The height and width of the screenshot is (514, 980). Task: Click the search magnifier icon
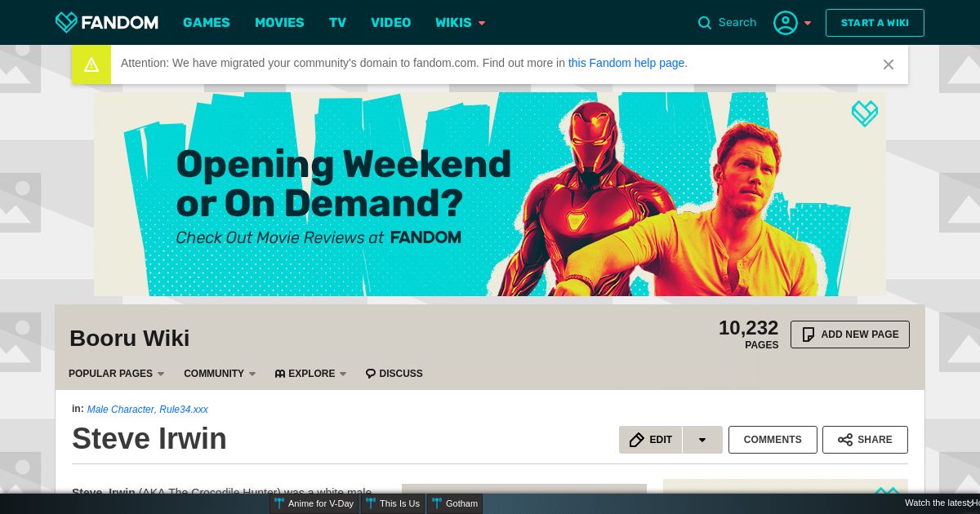(705, 23)
